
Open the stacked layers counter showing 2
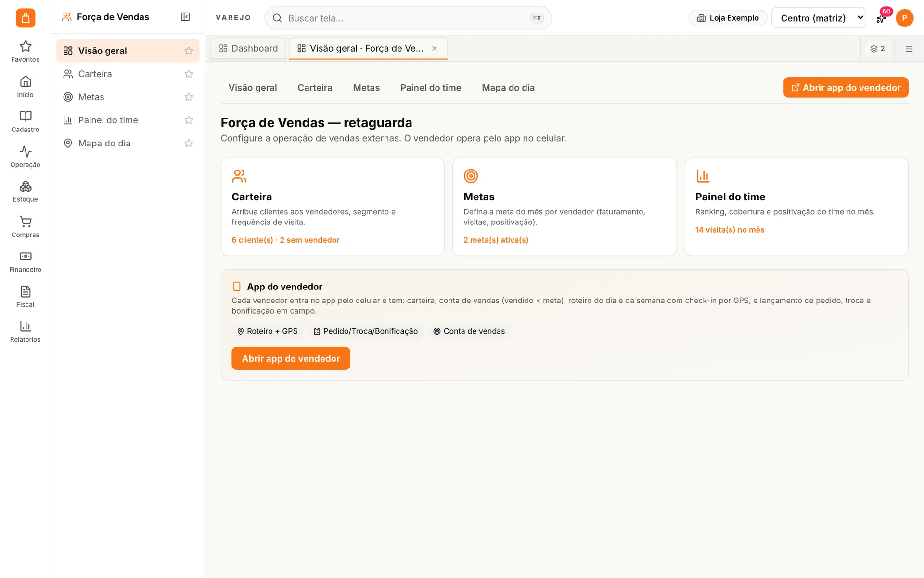pyautogui.click(x=877, y=49)
